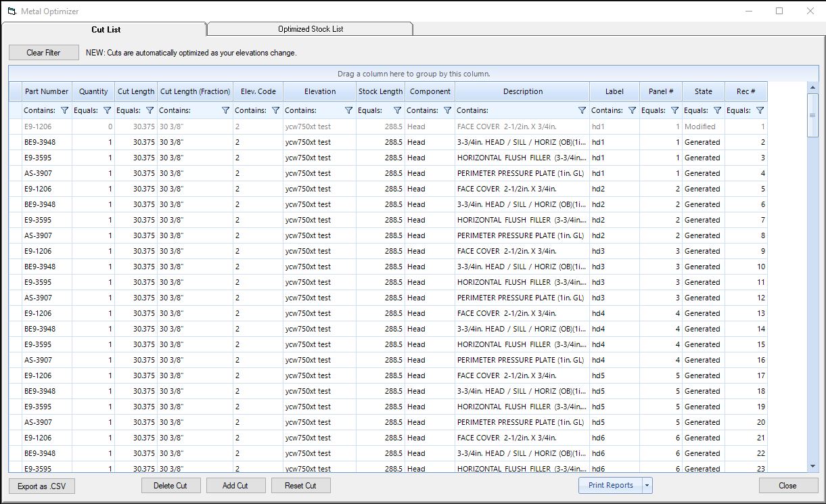Screen dimensions: 826x504
Task: Click the Clear Filter button
Action: 43,53
